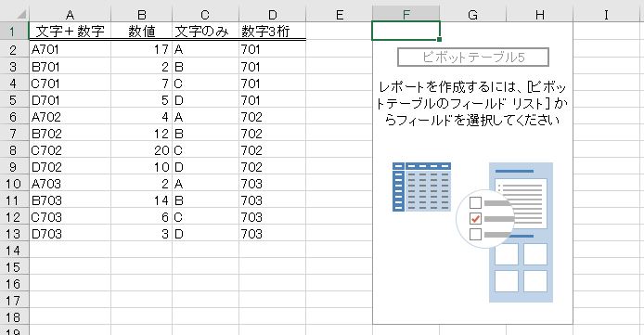The image size is (644, 335).
Task: Select cell containing C701
Action: (x=70, y=84)
